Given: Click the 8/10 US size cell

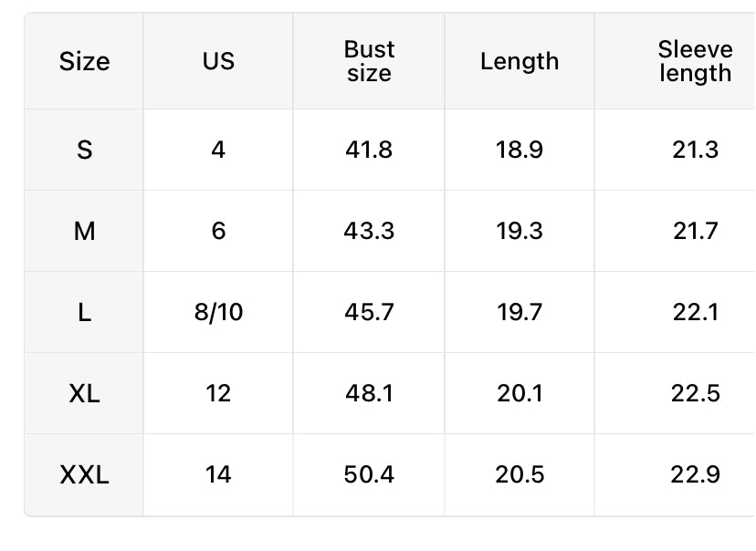Looking at the screenshot, I should click(218, 312).
